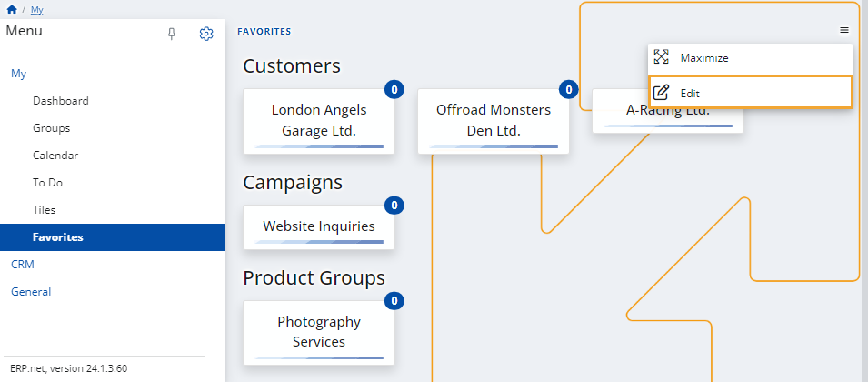Open Dashboard from the side menu
The image size is (868, 382).
pos(61,101)
